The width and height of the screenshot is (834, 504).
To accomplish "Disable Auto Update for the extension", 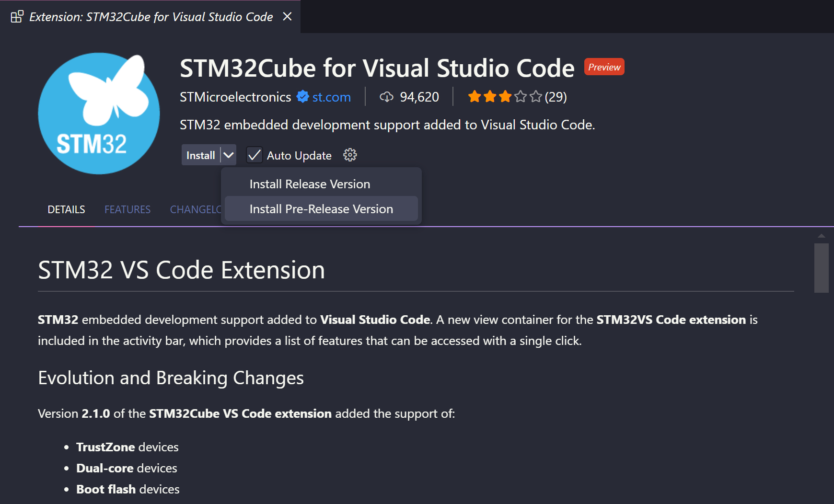I will click(x=254, y=154).
